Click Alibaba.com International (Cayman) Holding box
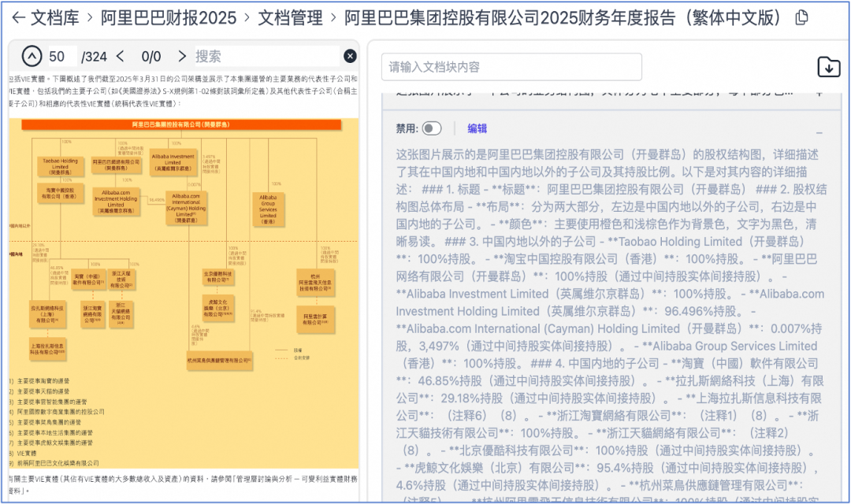851x504 pixels. click(186, 209)
